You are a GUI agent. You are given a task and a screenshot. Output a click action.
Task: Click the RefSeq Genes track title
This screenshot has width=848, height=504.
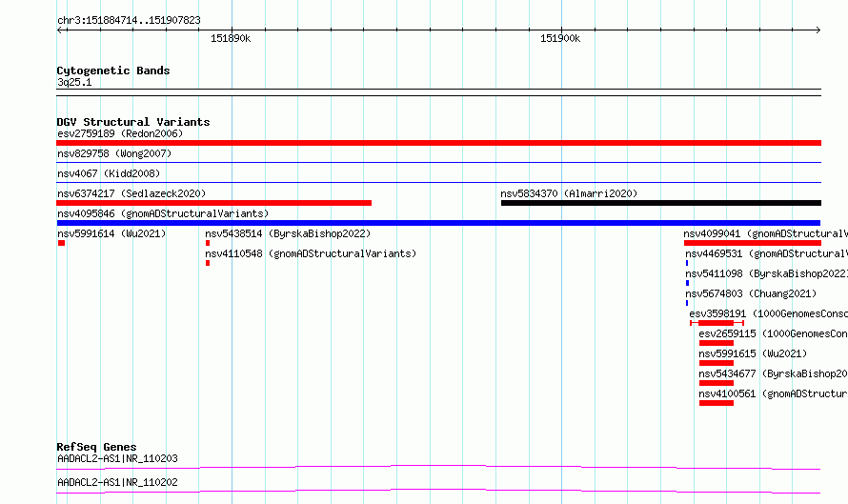point(96,447)
